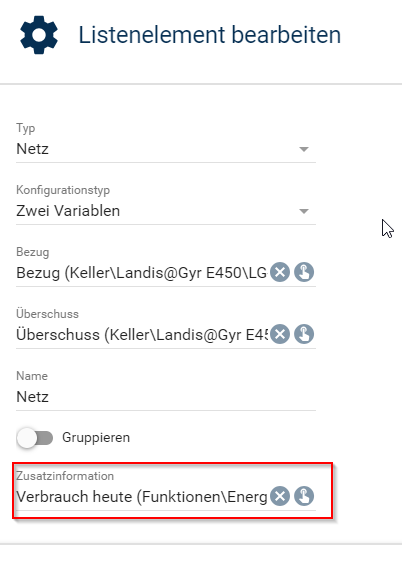Clear the Bezug variable with X icon

280,272
